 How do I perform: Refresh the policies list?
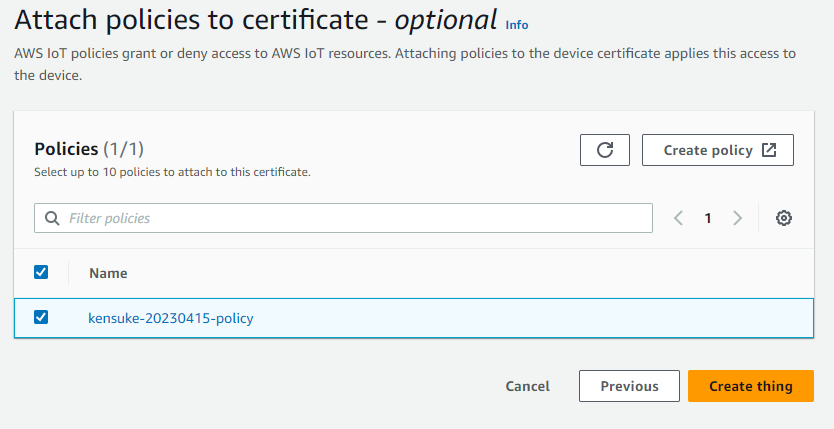(605, 150)
